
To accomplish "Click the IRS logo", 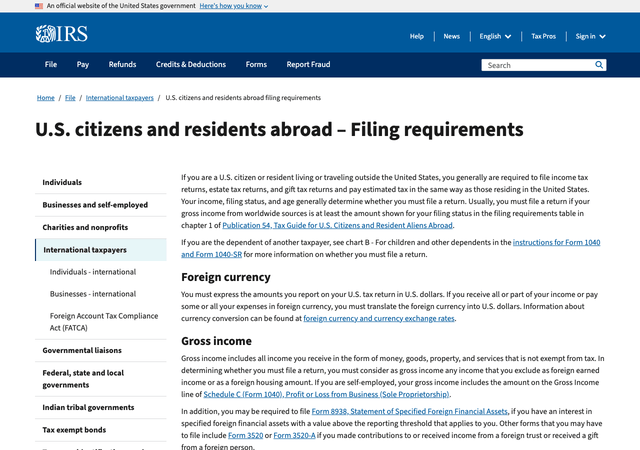I will click(x=62, y=34).
